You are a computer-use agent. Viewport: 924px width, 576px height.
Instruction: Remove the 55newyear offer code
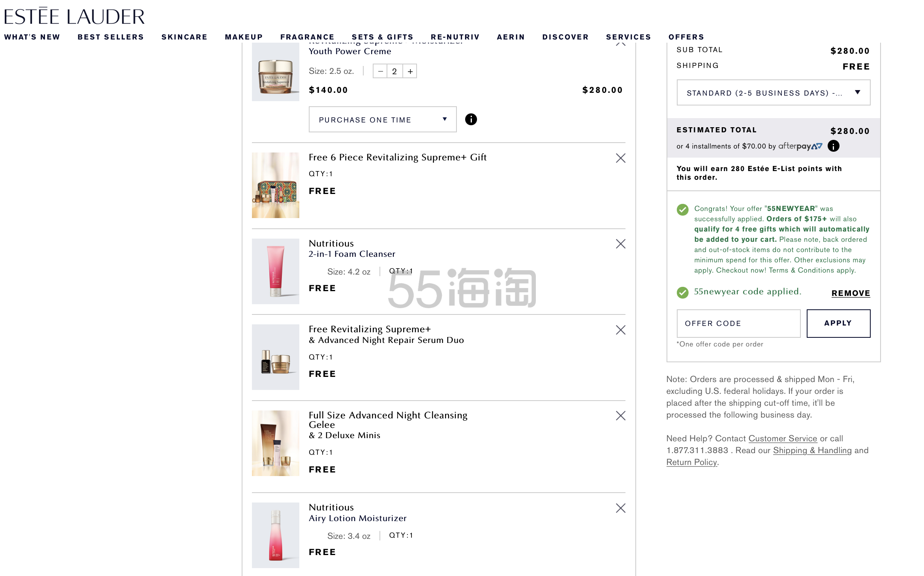(851, 293)
